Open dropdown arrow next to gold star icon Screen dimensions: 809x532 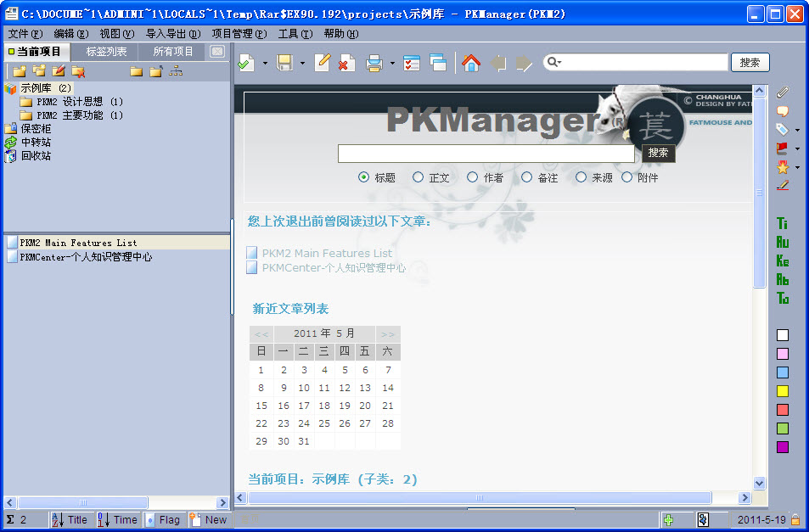click(798, 167)
